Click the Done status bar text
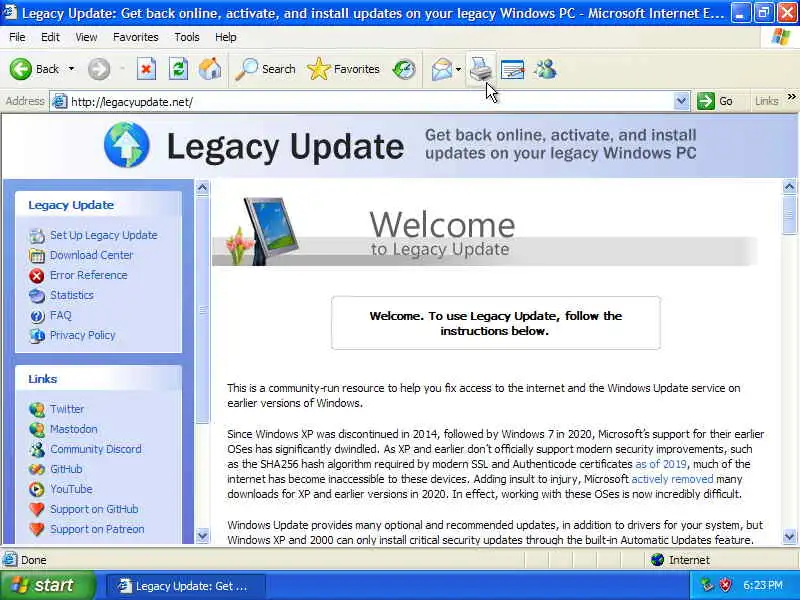 [34, 560]
